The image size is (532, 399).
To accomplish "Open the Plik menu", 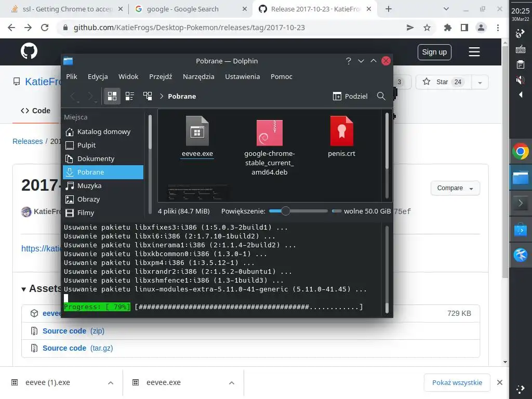I will (72, 77).
